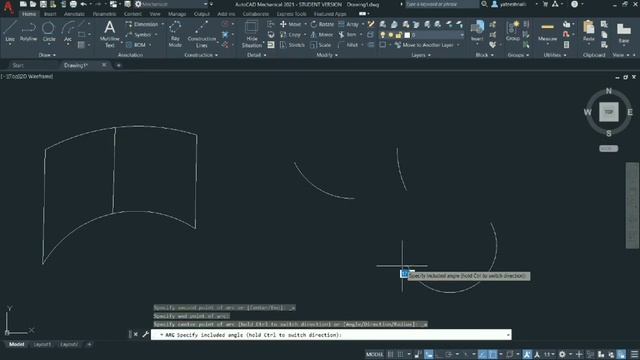
Task: Click the Save icon in quick access toolbar
Action: 43,4
